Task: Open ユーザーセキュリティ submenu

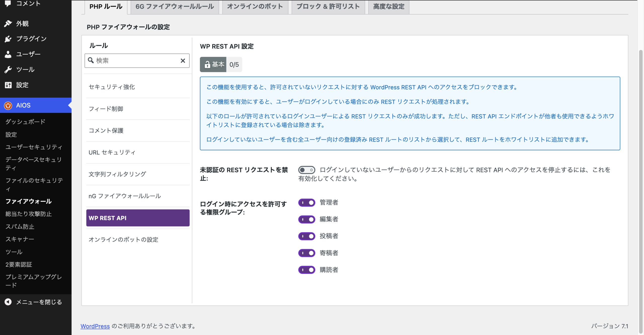Action: 34,147
